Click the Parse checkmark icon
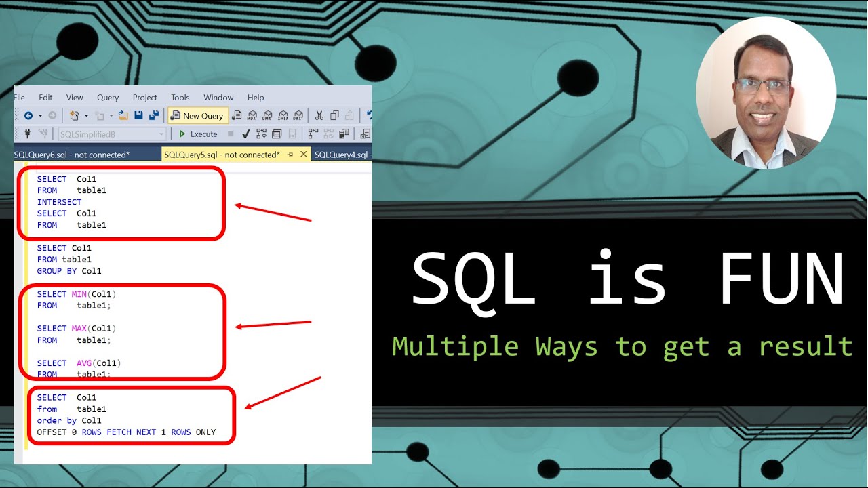The image size is (868, 488). [x=245, y=134]
